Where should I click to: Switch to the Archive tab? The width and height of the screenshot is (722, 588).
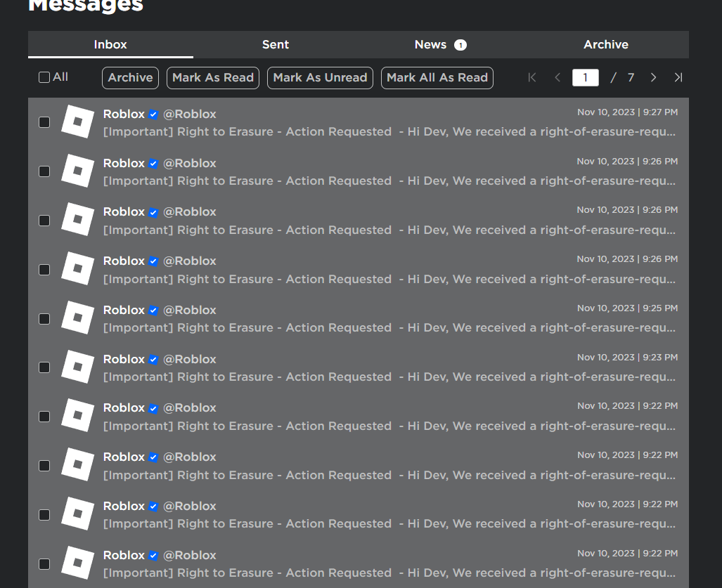point(606,45)
